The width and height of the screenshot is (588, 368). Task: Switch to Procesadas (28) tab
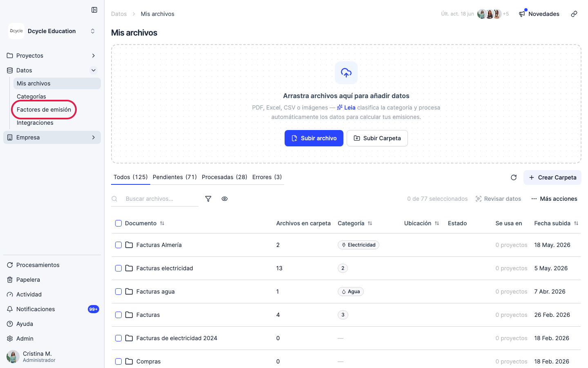[225, 177]
